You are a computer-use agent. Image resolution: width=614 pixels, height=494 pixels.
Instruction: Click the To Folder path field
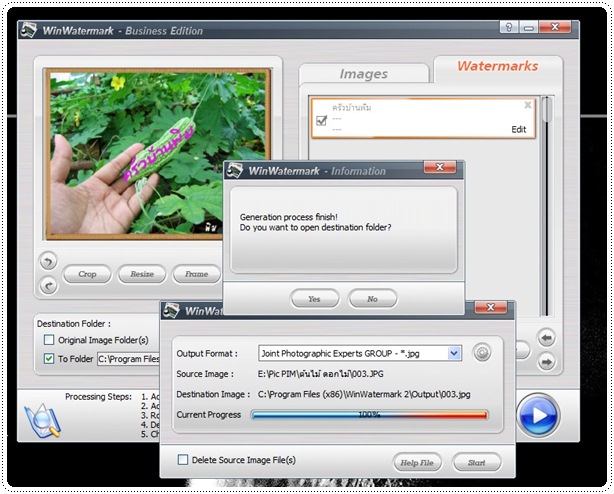tap(129, 359)
